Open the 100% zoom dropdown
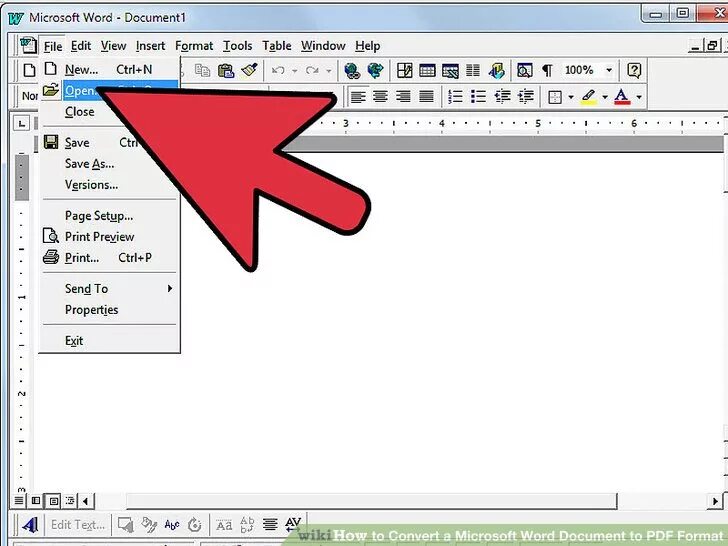 609,71
